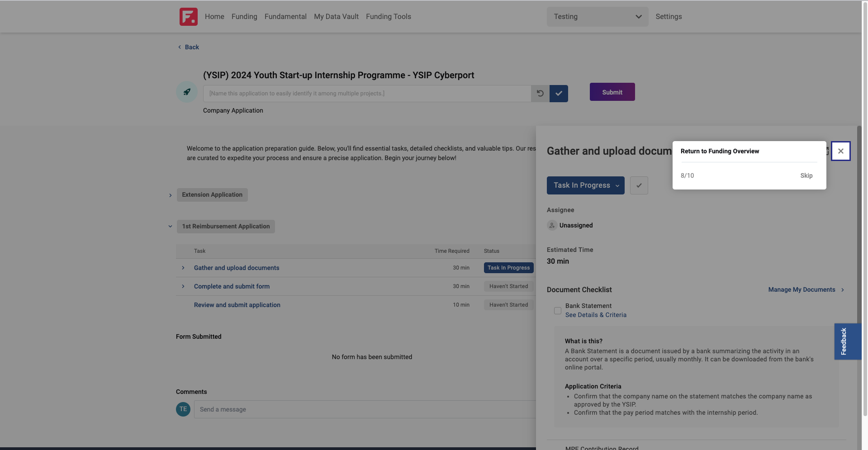The width and height of the screenshot is (868, 450).
Task: Click the 'Application Criteria' heading
Action: click(593, 386)
